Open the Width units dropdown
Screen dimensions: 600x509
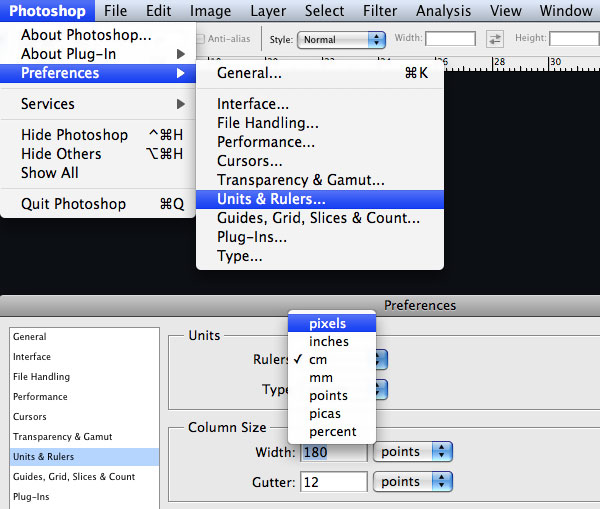pos(413,452)
